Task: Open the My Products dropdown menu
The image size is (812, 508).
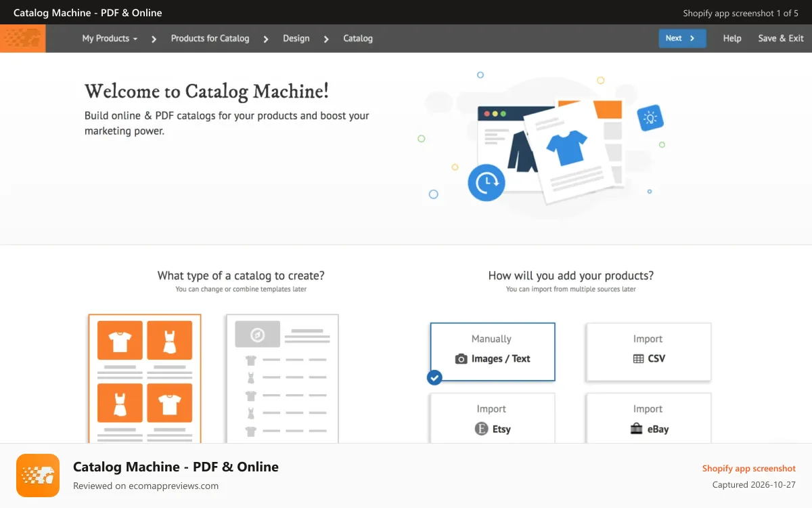Action: click(x=110, y=39)
